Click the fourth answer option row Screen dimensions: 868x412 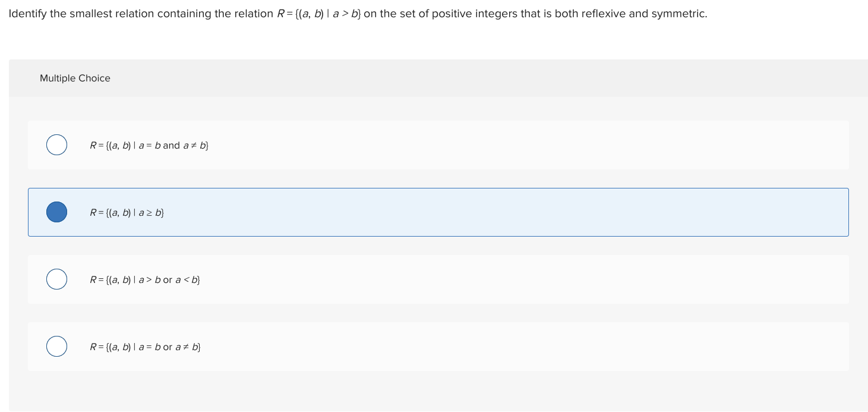coord(438,346)
